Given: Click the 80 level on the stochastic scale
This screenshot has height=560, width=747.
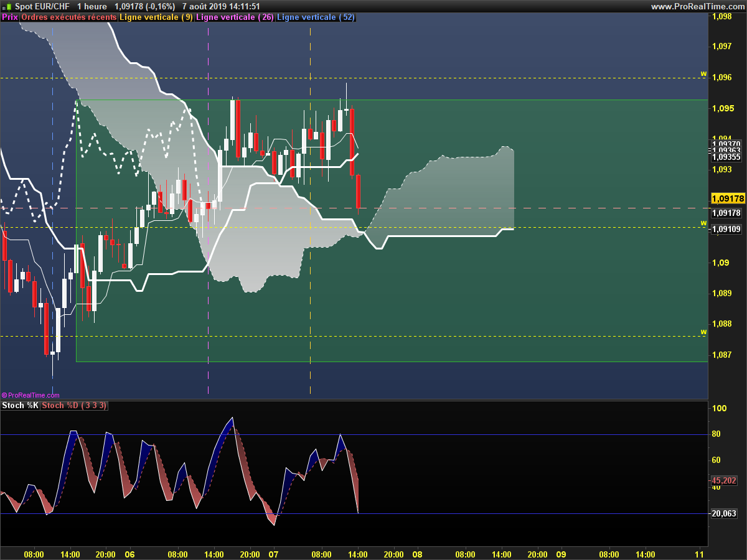Looking at the screenshot, I should [716, 434].
